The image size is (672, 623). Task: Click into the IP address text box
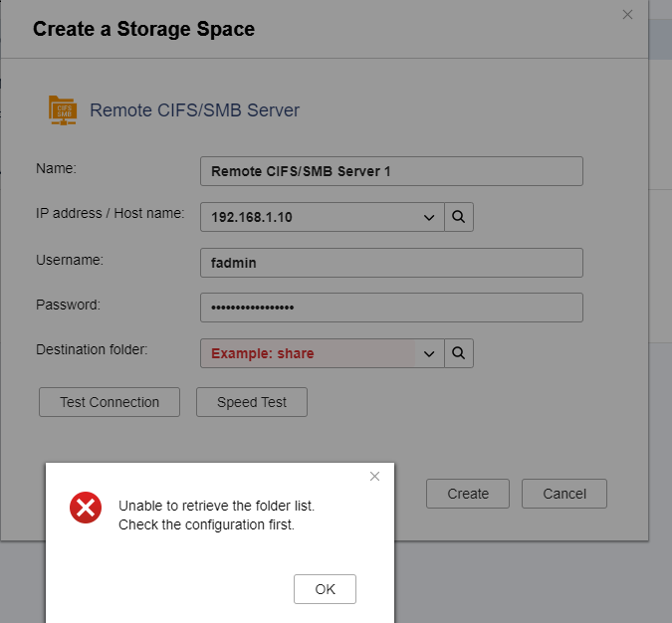(x=307, y=217)
